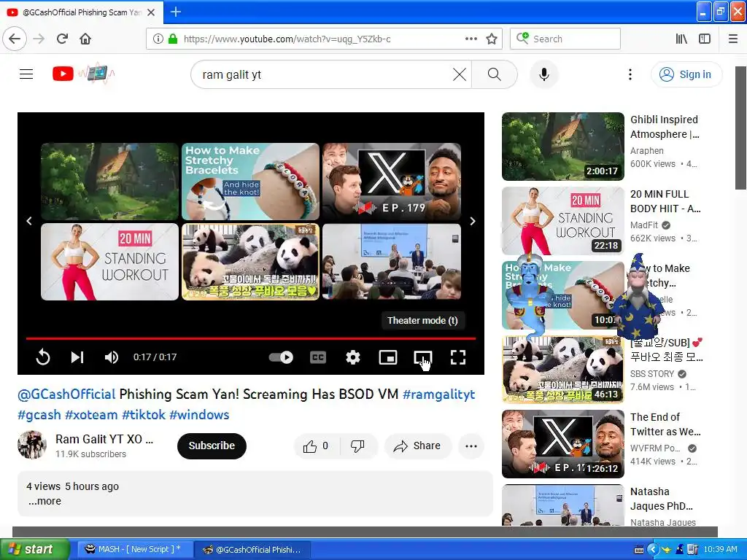Switch to theater mode
This screenshot has height=560, width=747.
pyautogui.click(x=423, y=357)
